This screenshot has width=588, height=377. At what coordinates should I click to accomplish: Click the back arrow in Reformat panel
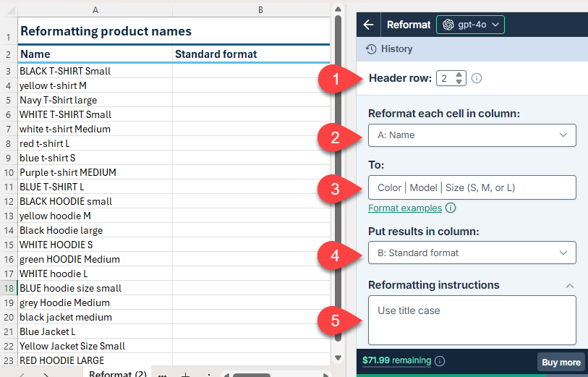pyautogui.click(x=369, y=25)
